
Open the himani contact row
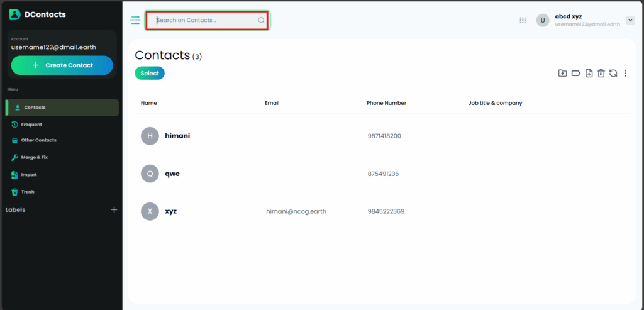tap(177, 136)
